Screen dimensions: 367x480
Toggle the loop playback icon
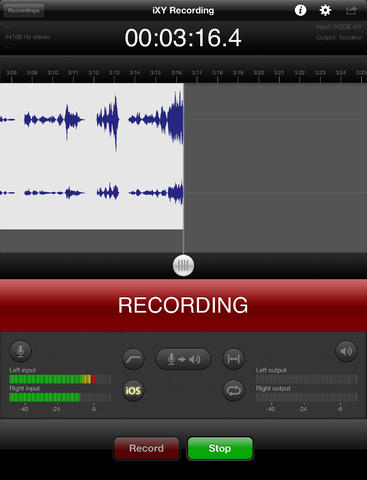click(233, 390)
